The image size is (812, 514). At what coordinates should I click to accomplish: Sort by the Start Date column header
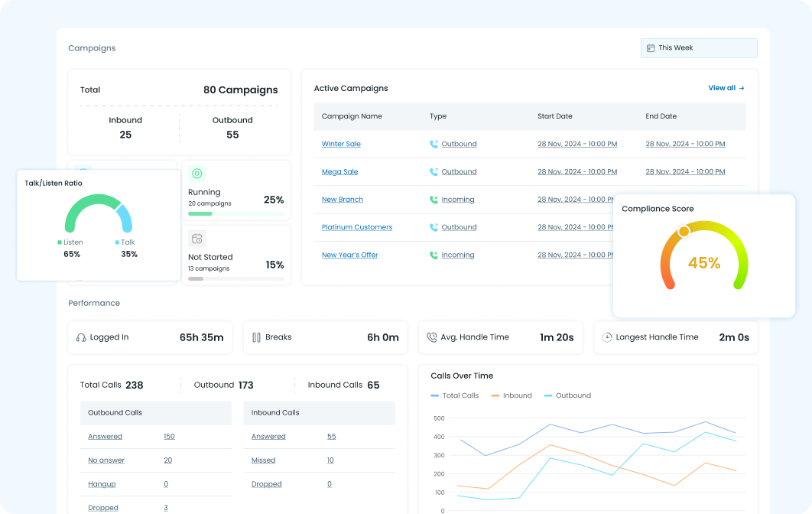tap(554, 116)
